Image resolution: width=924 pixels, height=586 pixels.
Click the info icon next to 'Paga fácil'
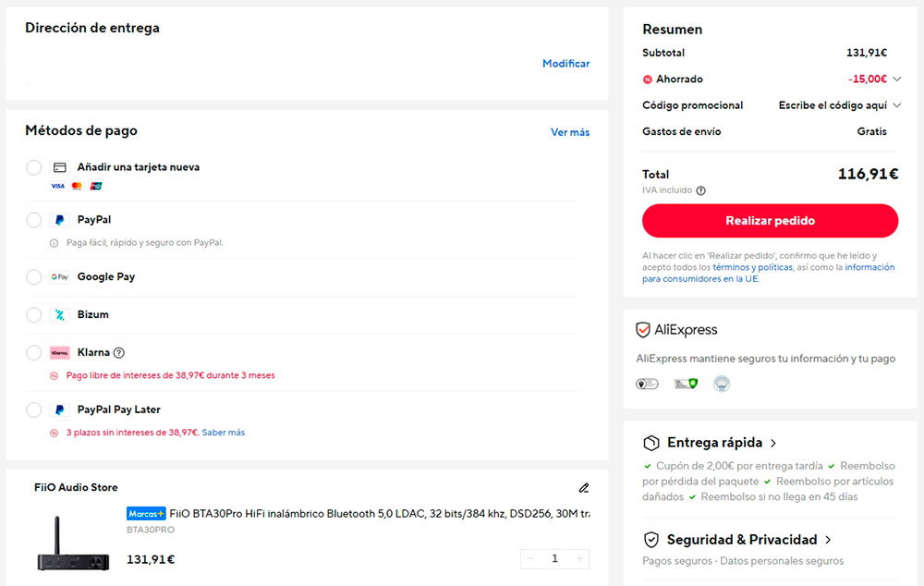[x=55, y=243]
